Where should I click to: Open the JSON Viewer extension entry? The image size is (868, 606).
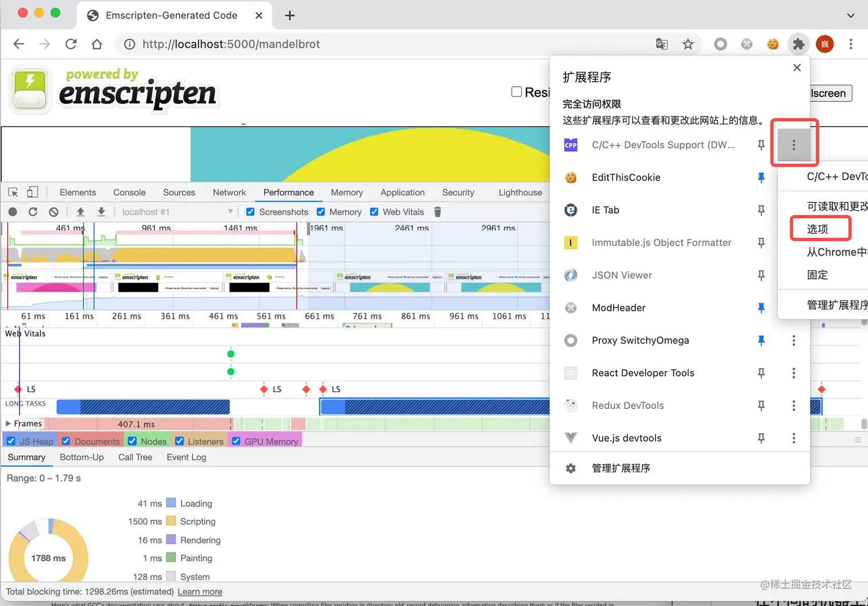pyautogui.click(x=622, y=276)
